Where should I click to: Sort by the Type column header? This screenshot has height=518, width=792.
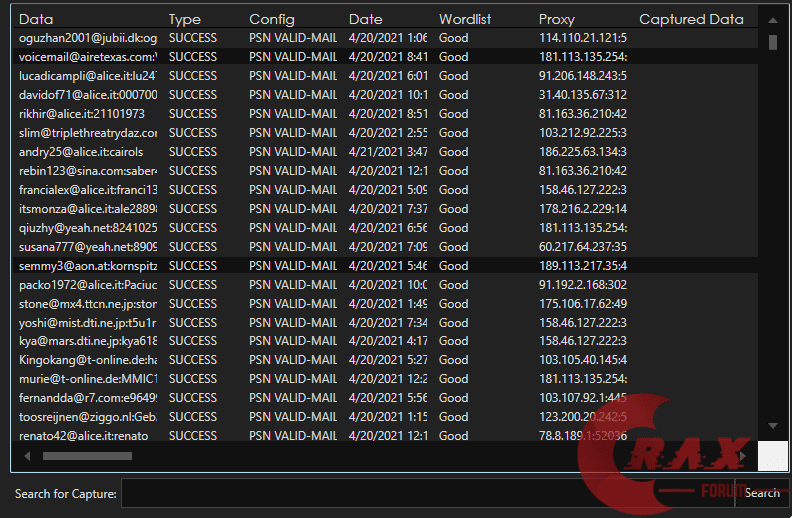click(x=184, y=19)
